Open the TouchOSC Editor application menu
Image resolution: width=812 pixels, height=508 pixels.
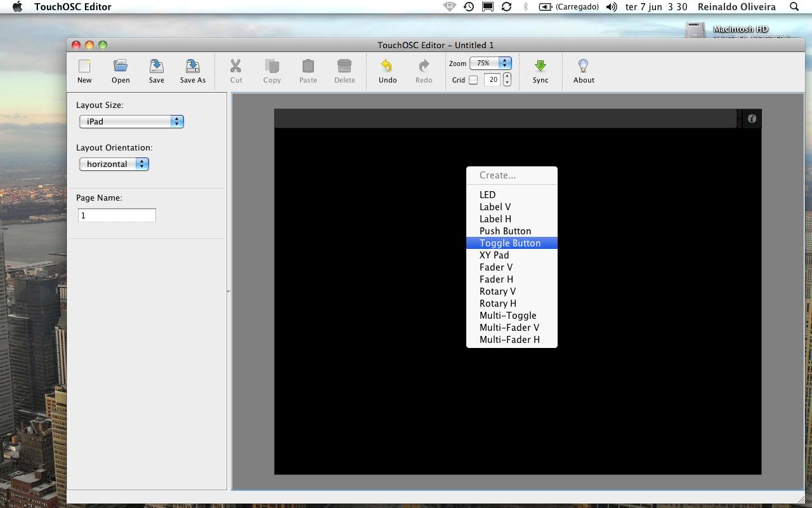[x=73, y=7]
